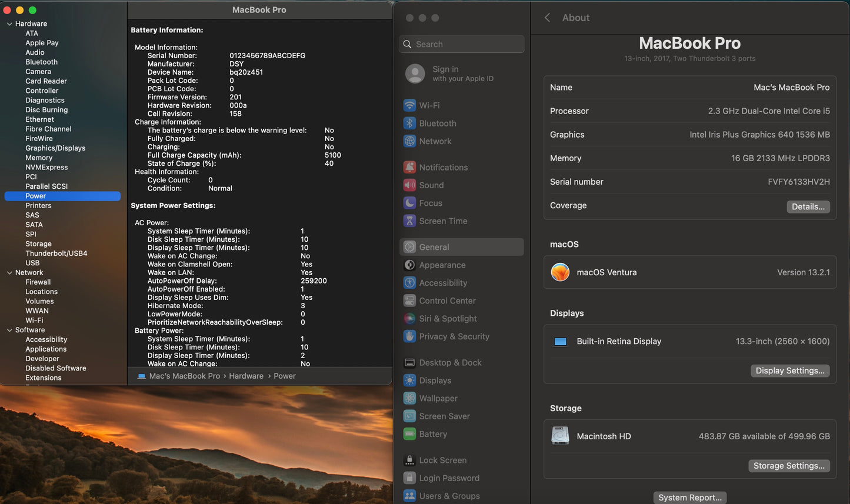Open Control Center settings item
Image resolution: width=850 pixels, height=504 pixels.
[x=447, y=301]
